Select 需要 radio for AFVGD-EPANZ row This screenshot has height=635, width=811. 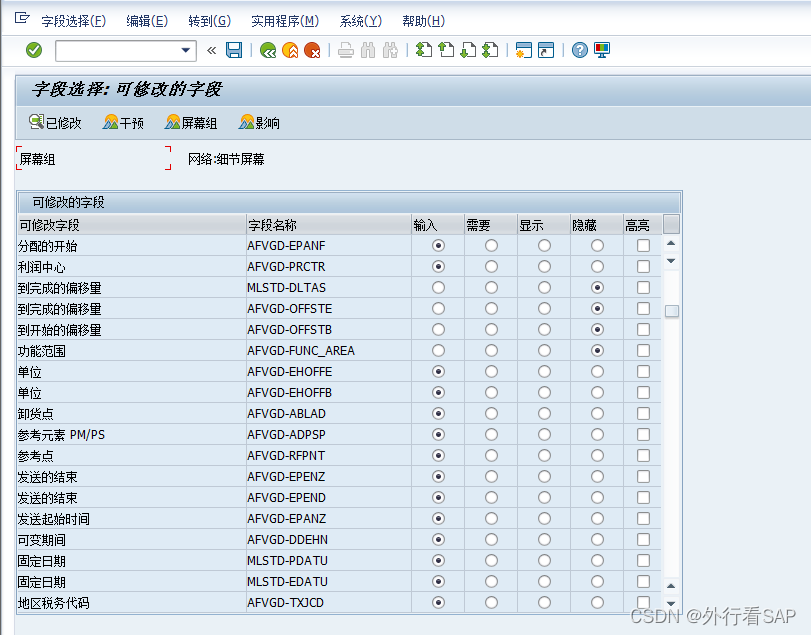click(491, 519)
